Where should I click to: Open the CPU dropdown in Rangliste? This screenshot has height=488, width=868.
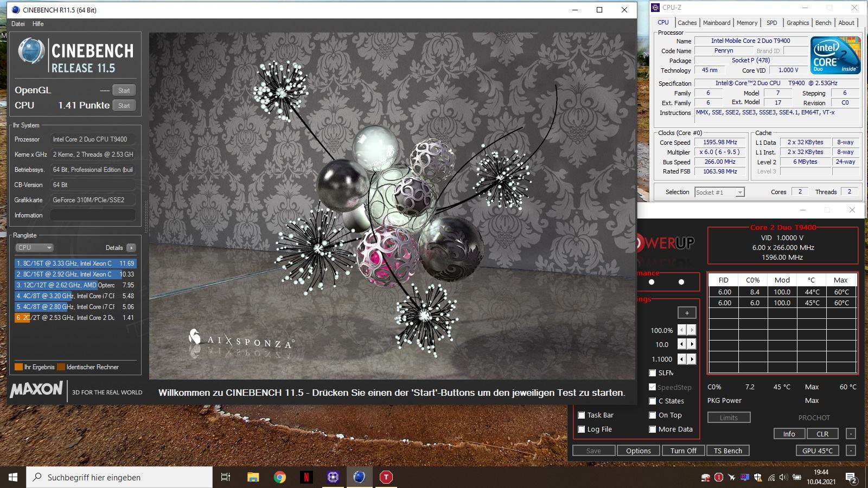(x=34, y=248)
